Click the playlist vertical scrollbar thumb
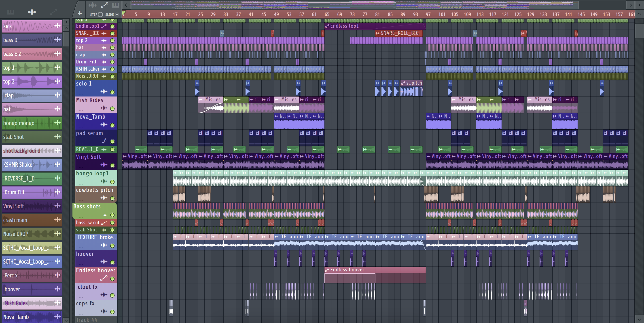The height and width of the screenshot is (323, 644). 639,31
